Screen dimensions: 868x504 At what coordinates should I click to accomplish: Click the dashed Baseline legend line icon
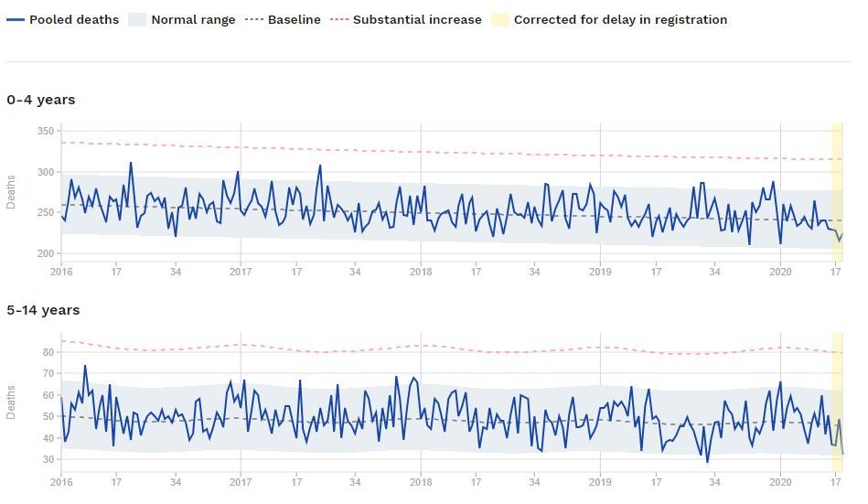coord(254,19)
